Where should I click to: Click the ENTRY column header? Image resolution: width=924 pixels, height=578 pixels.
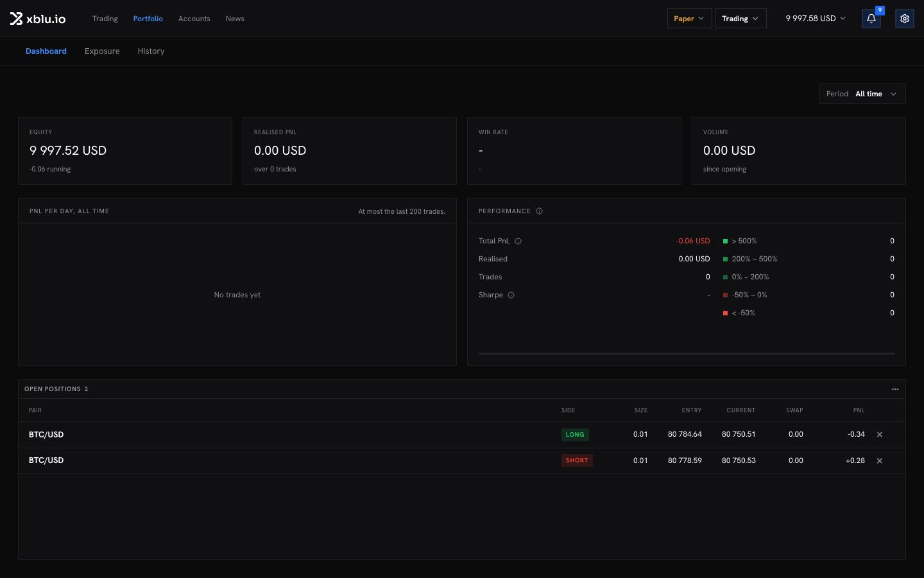pos(692,410)
